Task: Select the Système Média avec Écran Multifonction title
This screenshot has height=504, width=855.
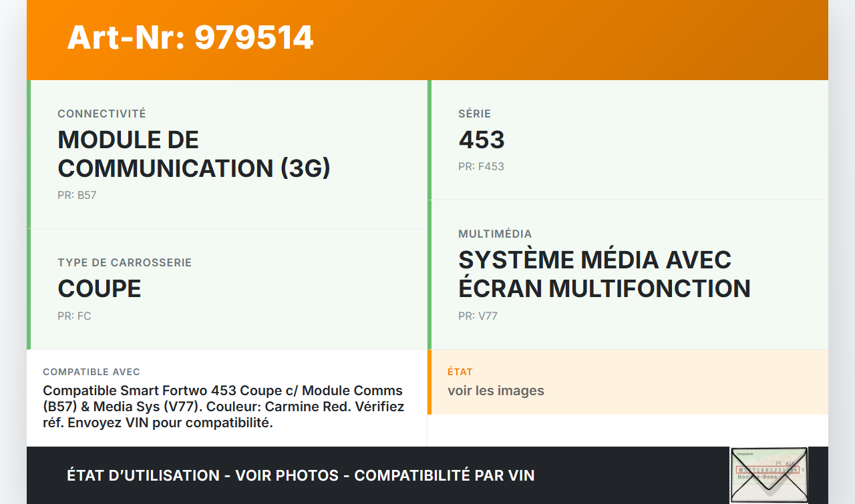Action: [604, 274]
